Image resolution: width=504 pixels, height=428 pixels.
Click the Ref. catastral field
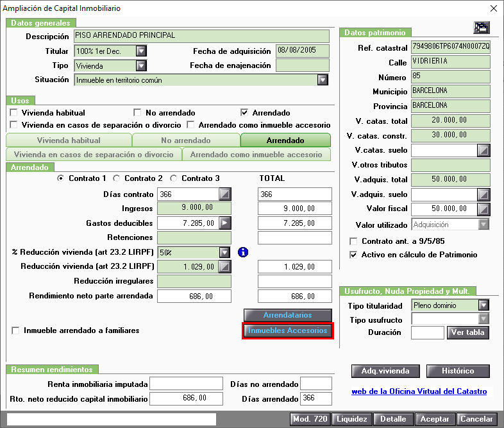point(451,47)
